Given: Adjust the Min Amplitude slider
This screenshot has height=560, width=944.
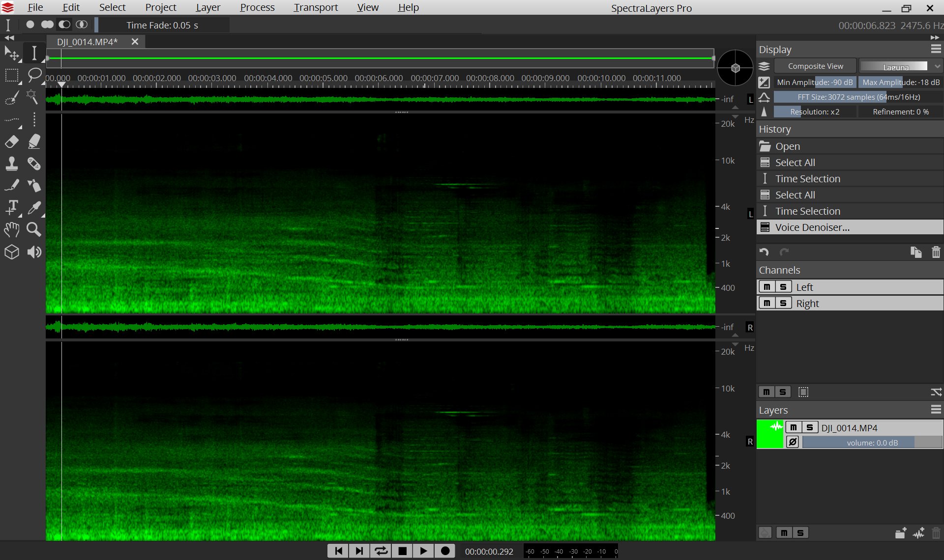Looking at the screenshot, I should (x=815, y=82).
